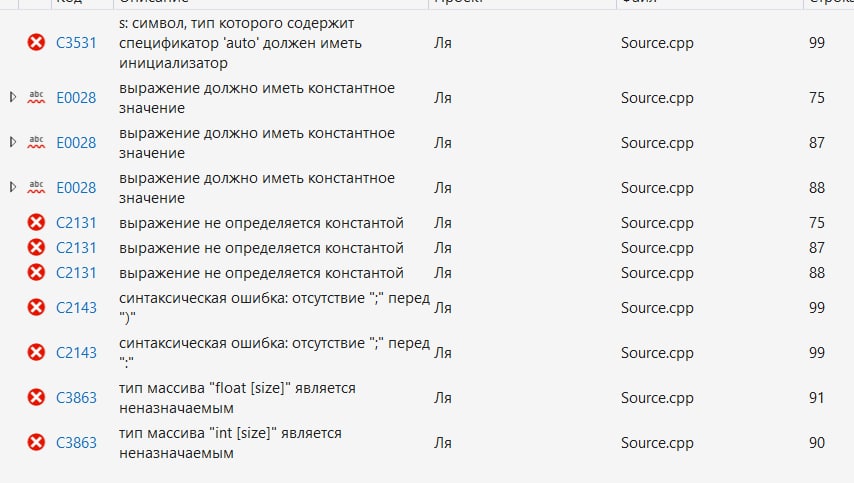Screen dimensions: 854x483
Task: Open the C2131 code link for line 87
Action: pyautogui.click(x=76, y=247)
